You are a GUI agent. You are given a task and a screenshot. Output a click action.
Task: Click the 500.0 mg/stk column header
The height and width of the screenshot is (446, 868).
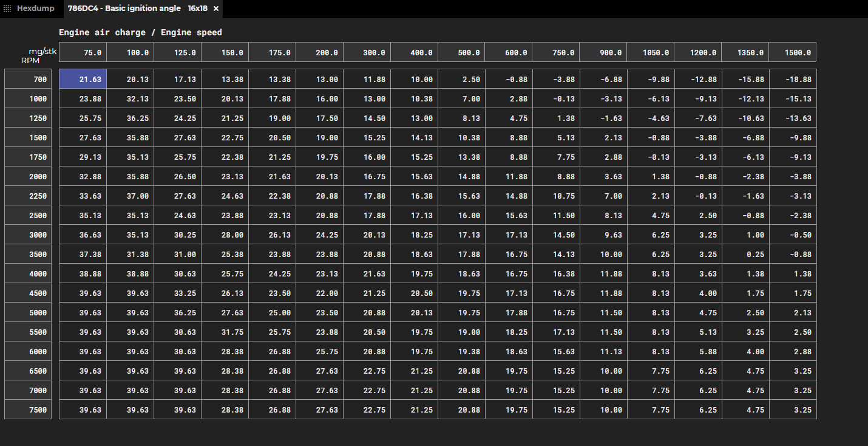pos(461,52)
